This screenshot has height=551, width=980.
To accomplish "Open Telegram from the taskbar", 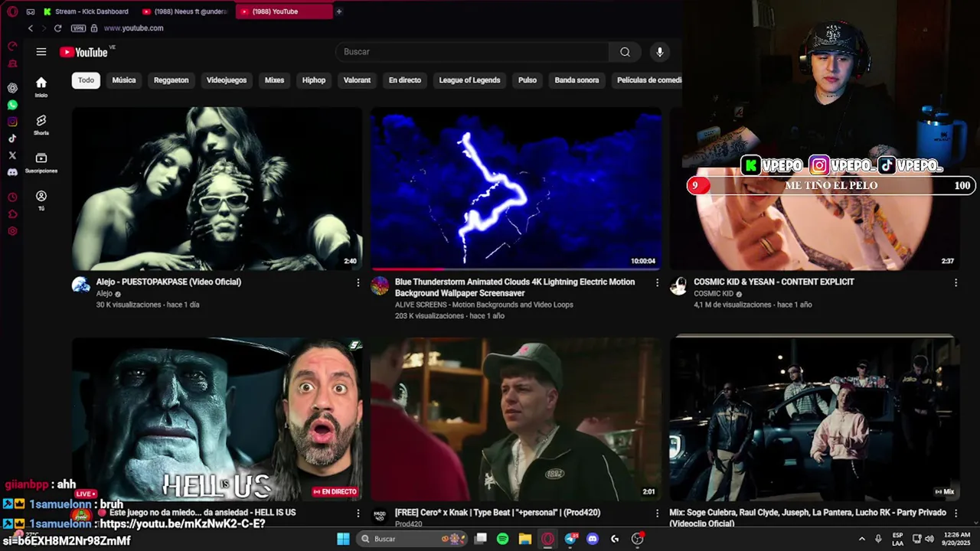I will click(570, 539).
